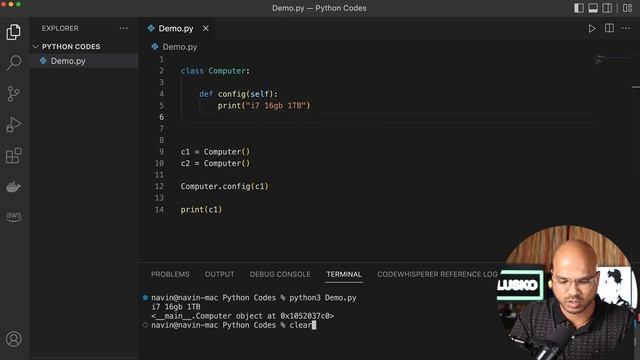The image size is (640, 360).
Task: Click the macOS yellow minimize button
Action: click(11, 4)
